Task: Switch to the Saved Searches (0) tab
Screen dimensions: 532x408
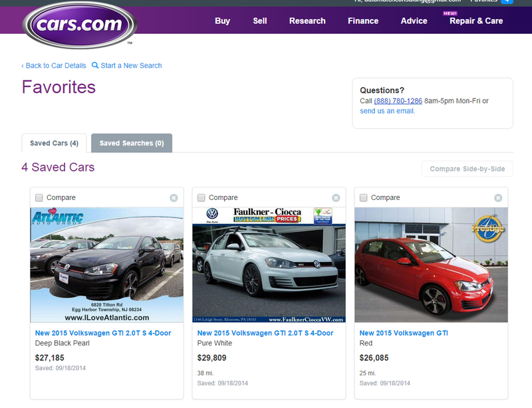Action: point(132,143)
